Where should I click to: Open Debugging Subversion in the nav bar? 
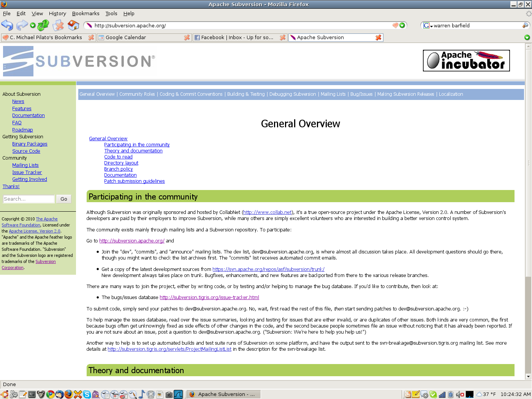(x=293, y=94)
